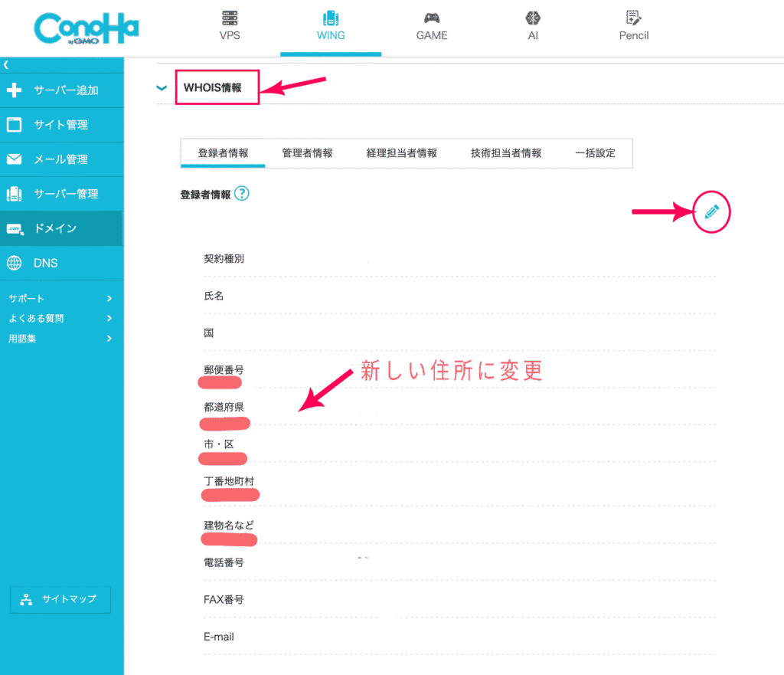The image size is (784, 675).
Task: Collapse the WHOIS情報 section chevron
Action: pyautogui.click(x=162, y=88)
